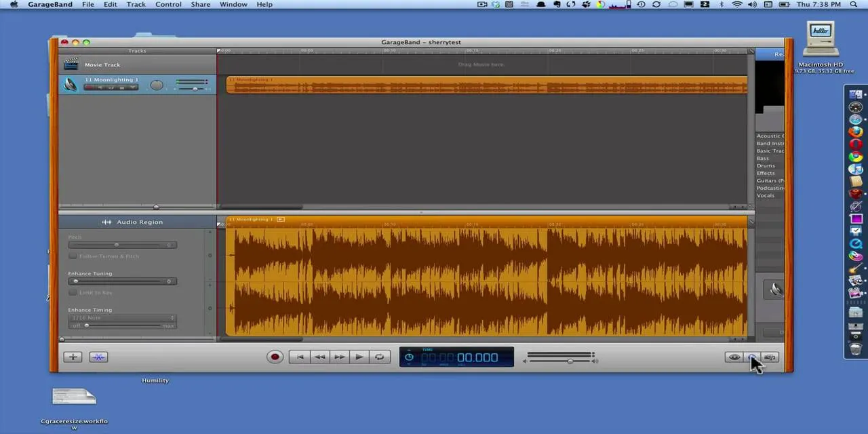Click the LCD mode clock icon
Viewport: 868px width, 434px height.
pyautogui.click(x=409, y=357)
